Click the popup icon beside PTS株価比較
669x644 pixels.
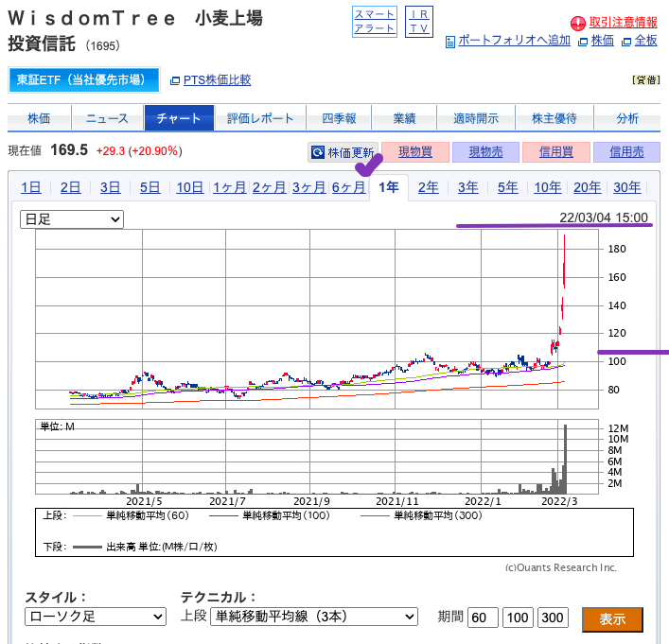click(175, 80)
